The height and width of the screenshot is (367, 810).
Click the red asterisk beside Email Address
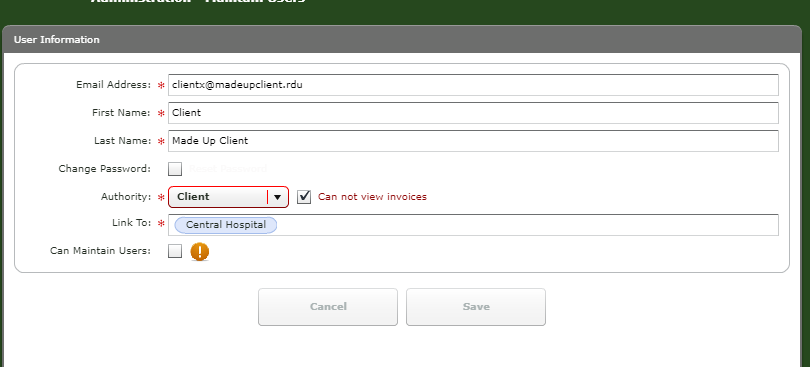tap(161, 85)
